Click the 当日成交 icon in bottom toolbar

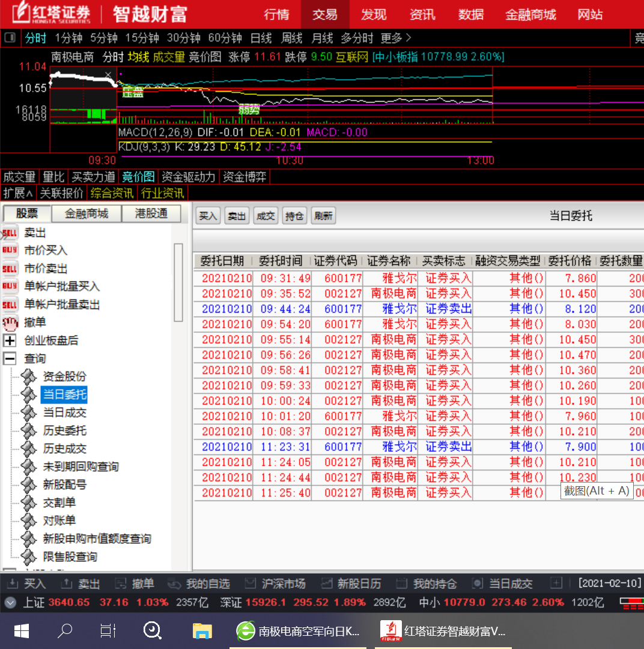[477, 583]
